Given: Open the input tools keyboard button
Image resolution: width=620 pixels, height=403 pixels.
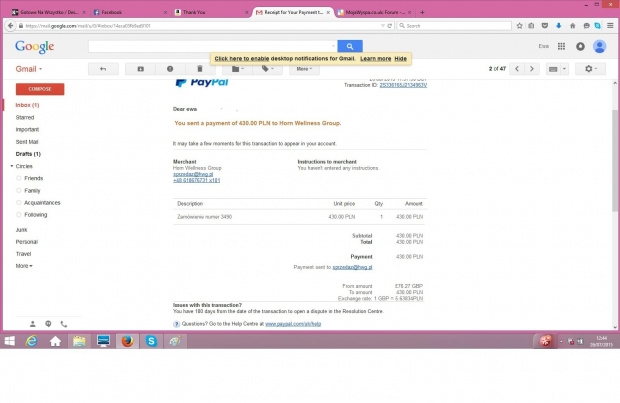Looking at the screenshot, I should pos(553,69).
